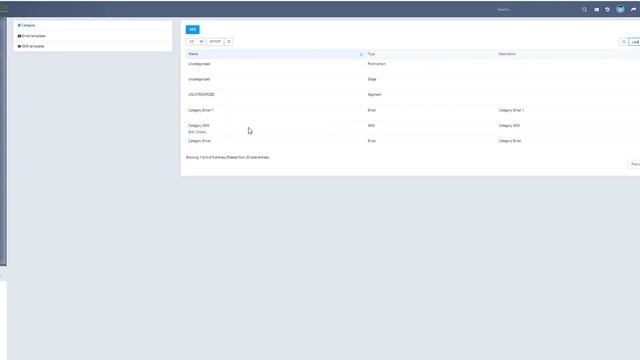Select the 'Form action' type cell
This screenshot has width=640, height=360.
point(376,64)
